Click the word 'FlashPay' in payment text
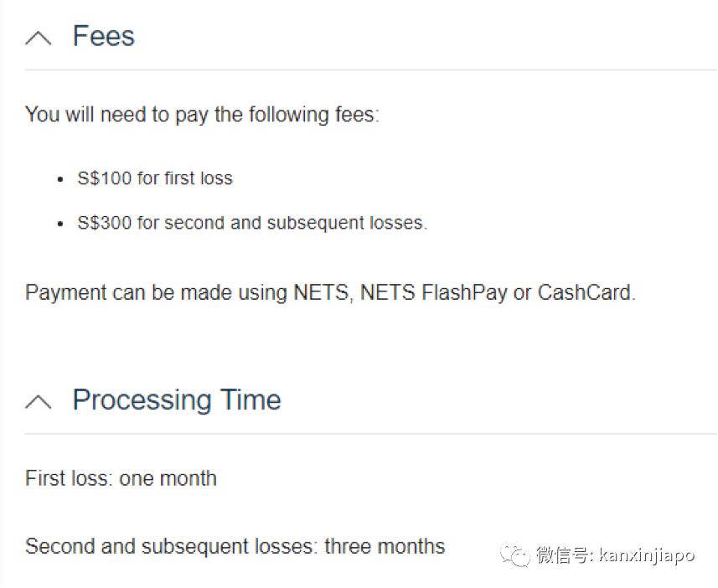This screenshot has width=718, height=588. pos(464,293)
